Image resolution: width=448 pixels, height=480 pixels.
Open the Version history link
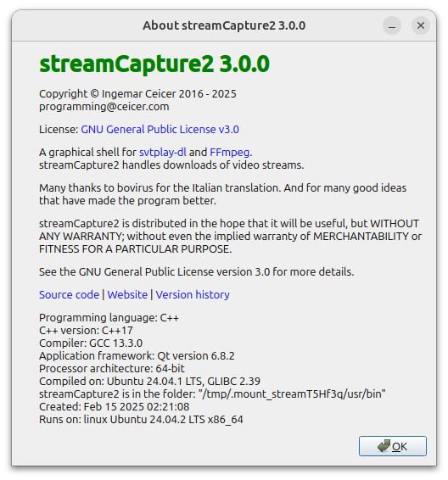193,294
